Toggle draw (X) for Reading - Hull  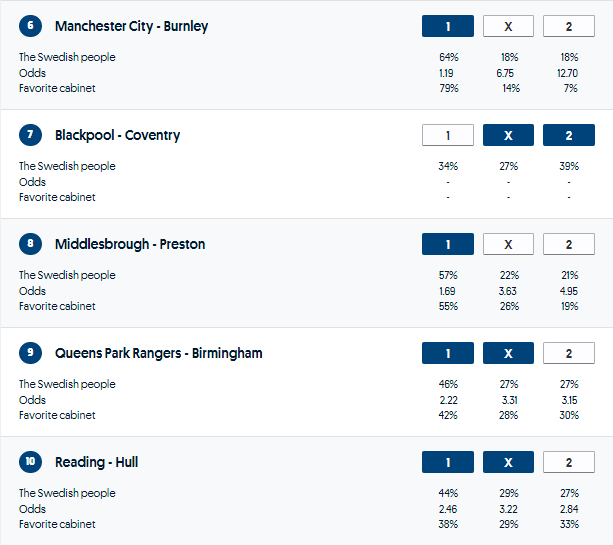(x=508, y=462)
